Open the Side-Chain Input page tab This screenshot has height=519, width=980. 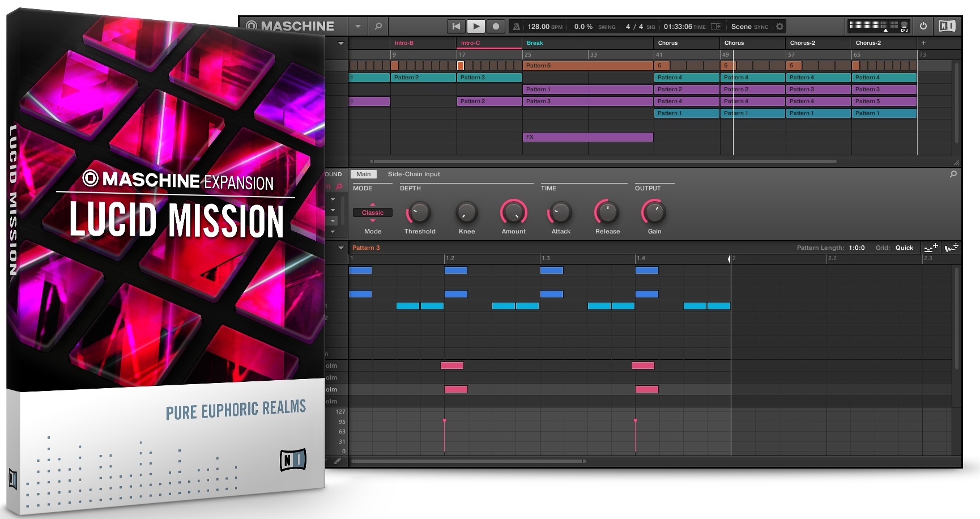pyautogui.click(x=414, y=175)
